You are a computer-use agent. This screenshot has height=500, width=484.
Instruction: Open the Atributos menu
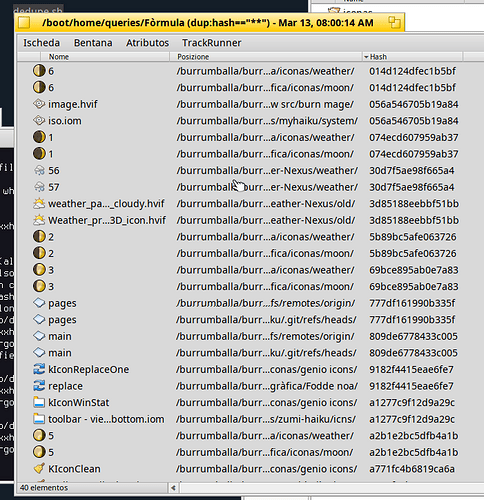coord(147,43)
